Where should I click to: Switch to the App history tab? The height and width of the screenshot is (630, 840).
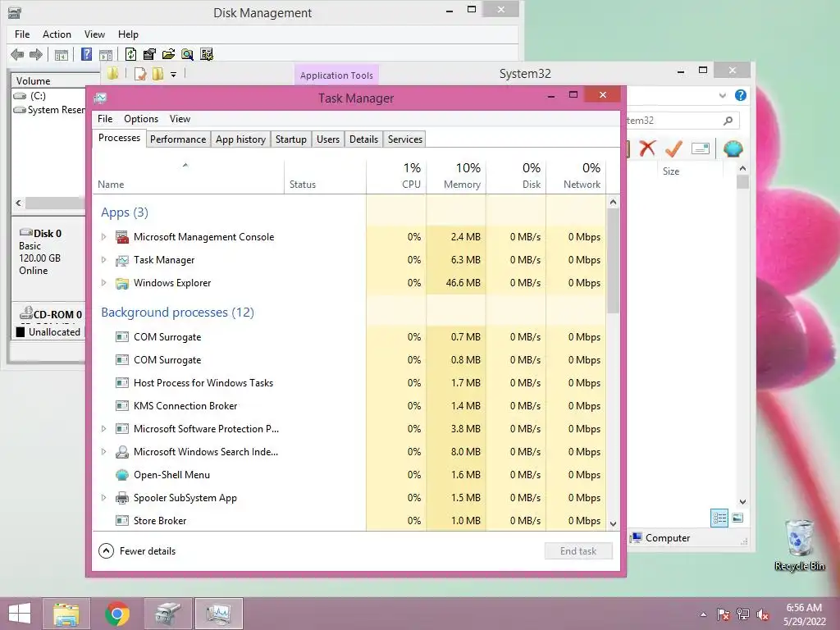point(240,139)
